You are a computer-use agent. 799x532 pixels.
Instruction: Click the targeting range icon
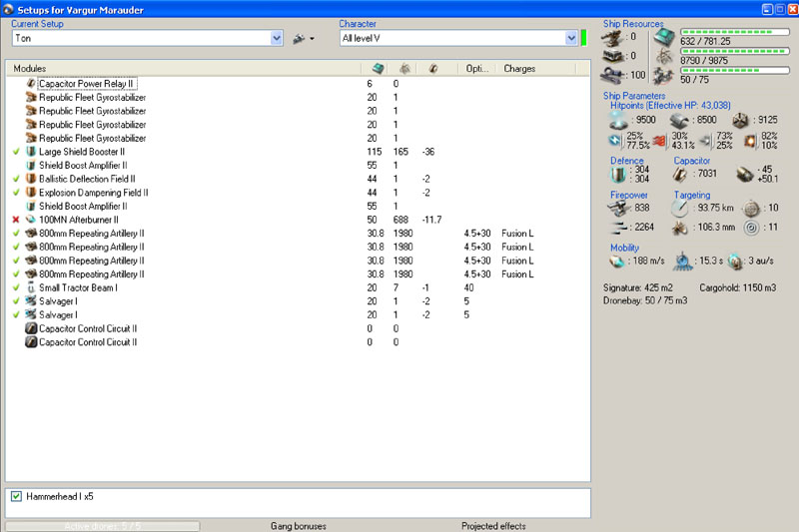pos(680,208)
